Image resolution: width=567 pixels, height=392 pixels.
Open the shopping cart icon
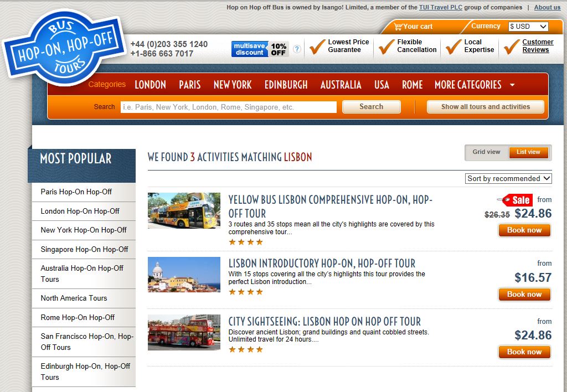coord(398,27)
